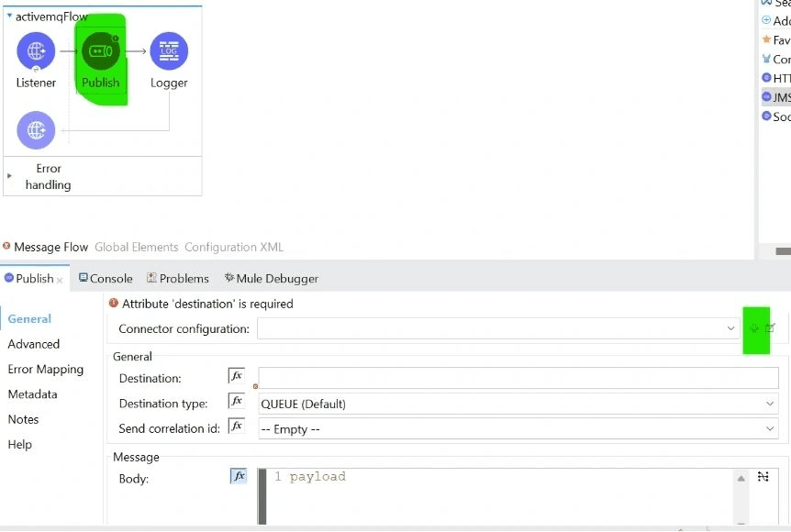Toggle expression mode for the Body field
The height and width of the screenshot is (532, 791).
[x=238, y=475]
